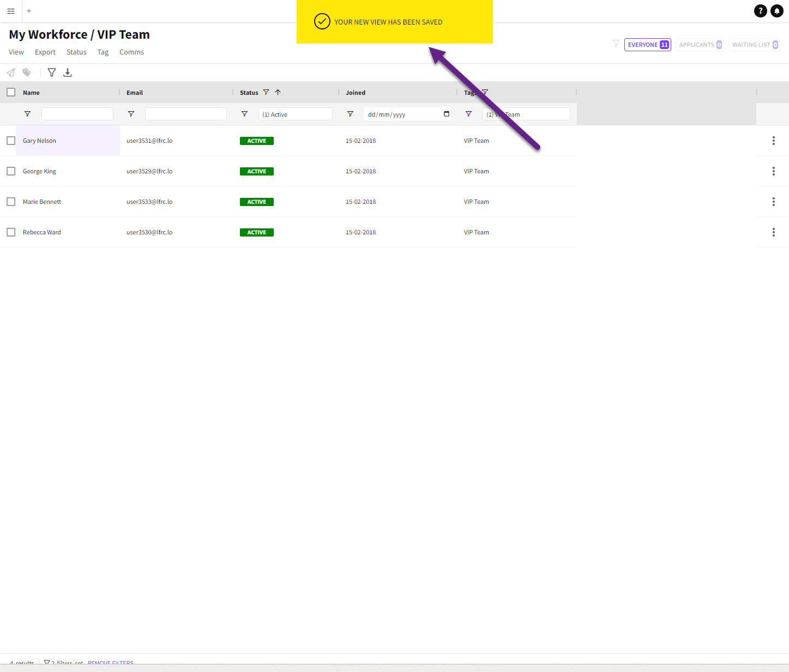
Task: Click the download export icon in toolbar
Action: pos(68,72)
